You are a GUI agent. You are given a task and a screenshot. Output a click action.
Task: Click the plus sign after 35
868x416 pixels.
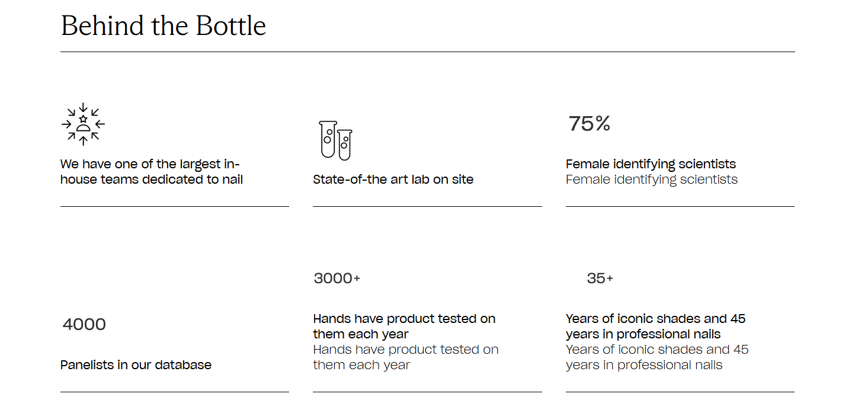point(610,279)
